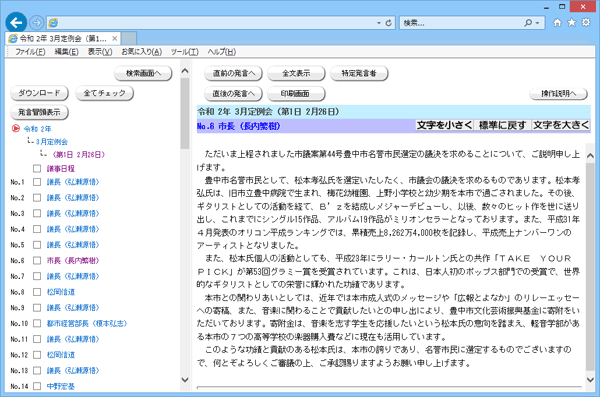
Task: Open the 編集(E) menu
Action: click(66, 52)
